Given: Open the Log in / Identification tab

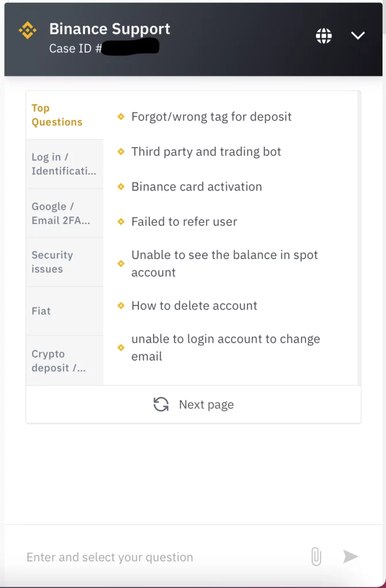Looking at the screenshot, I should pyautogui.click(x=64, y=164).
